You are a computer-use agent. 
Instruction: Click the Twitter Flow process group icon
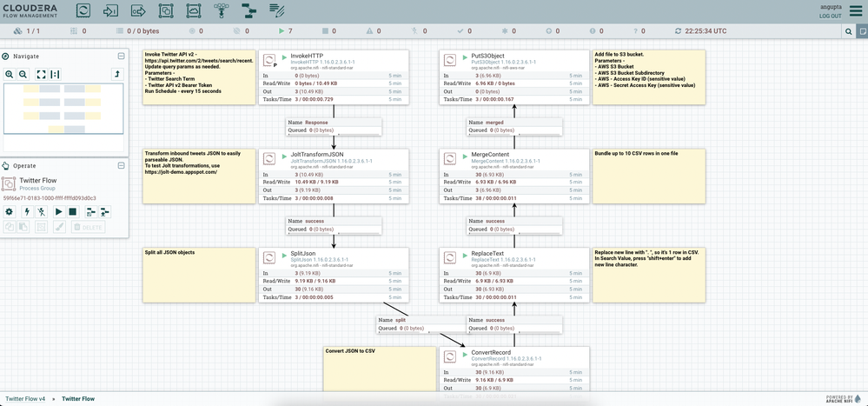(9, 184)
